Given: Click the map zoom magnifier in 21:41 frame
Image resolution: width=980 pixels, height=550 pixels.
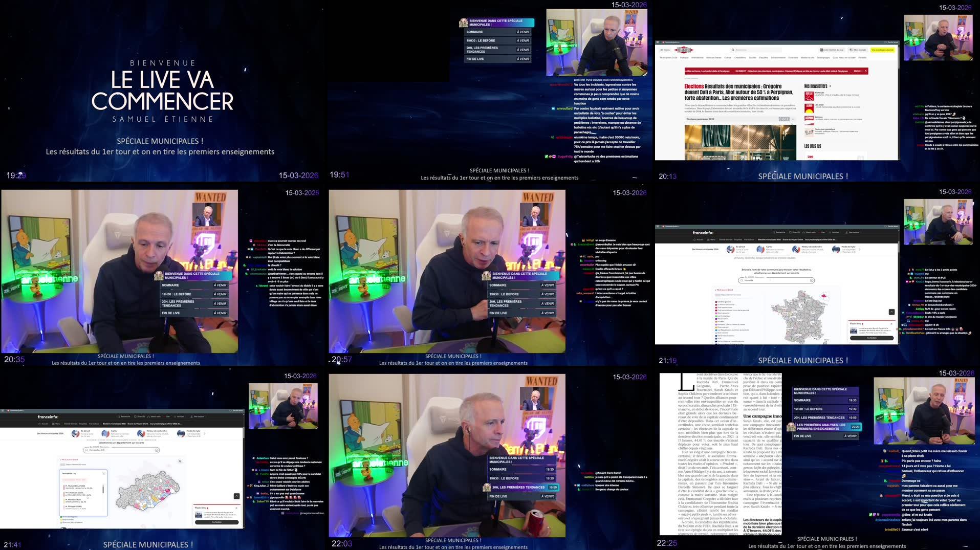Looking at the screenshot, I should pos(180,461).
